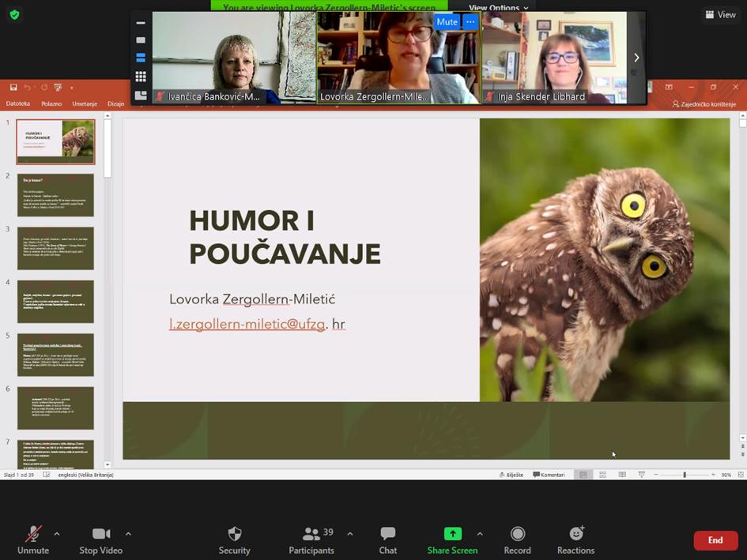Open the Polazno tab
This screenshot has height=560, width=747.
(x=51, y=103)
